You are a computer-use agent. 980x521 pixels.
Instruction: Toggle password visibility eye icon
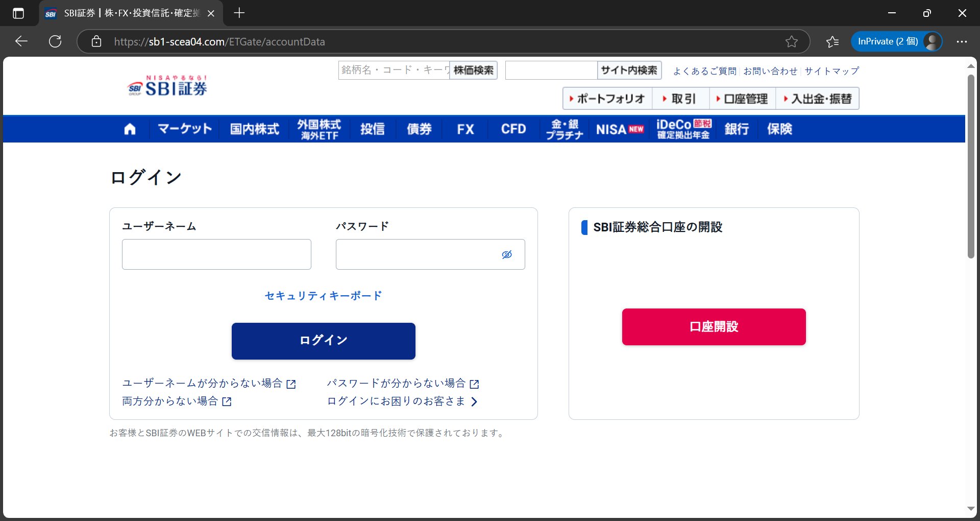click(507, 254)
